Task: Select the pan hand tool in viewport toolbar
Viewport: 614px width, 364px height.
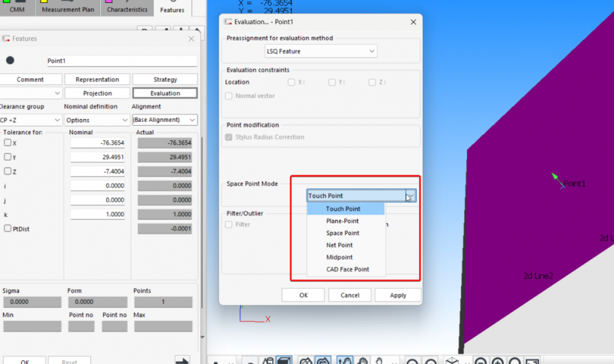Action: pyautogui.click(x=363, y=360)
